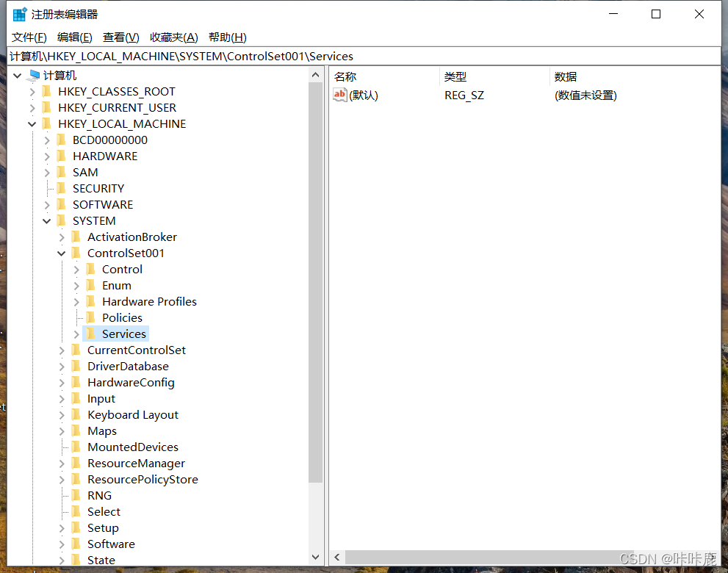The image size is (728, 573).
Task: Click the Services folder icon
Action: coord(91,334)
